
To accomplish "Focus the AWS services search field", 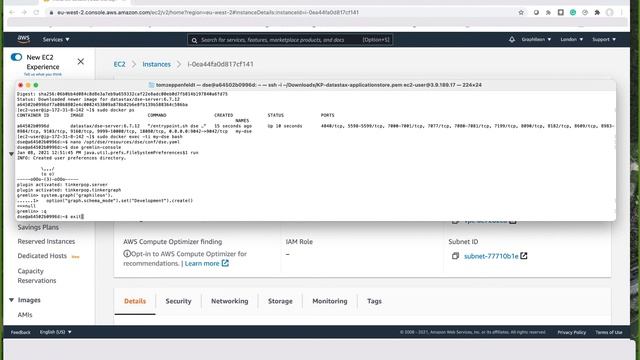I will click(x=290, y=40).
